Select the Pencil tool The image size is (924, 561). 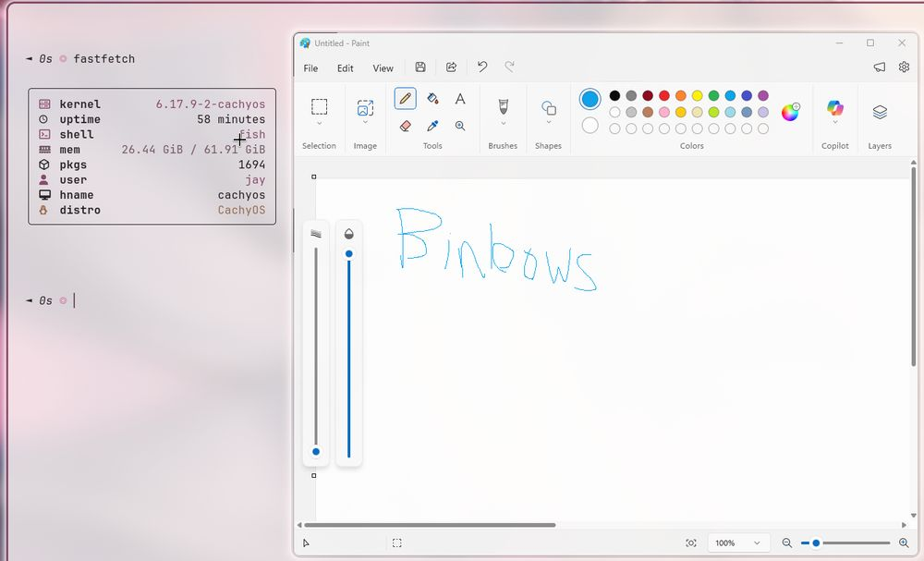click(x=405, y=99)
